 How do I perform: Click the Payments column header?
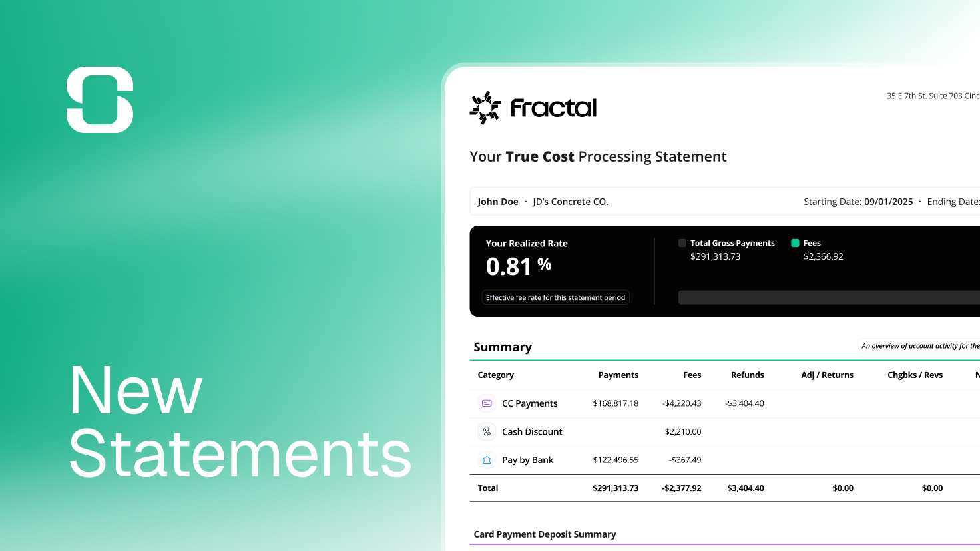(x=618, y=375)
